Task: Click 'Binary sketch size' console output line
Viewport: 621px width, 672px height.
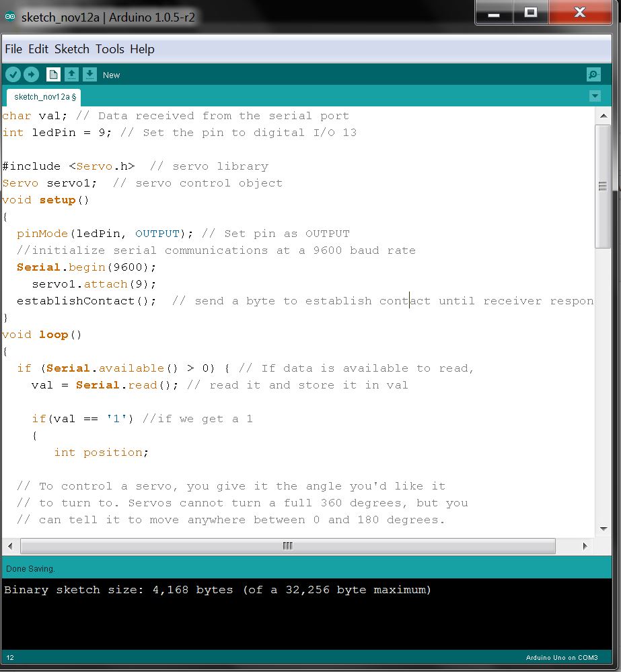Action: (x=217, y=590)
